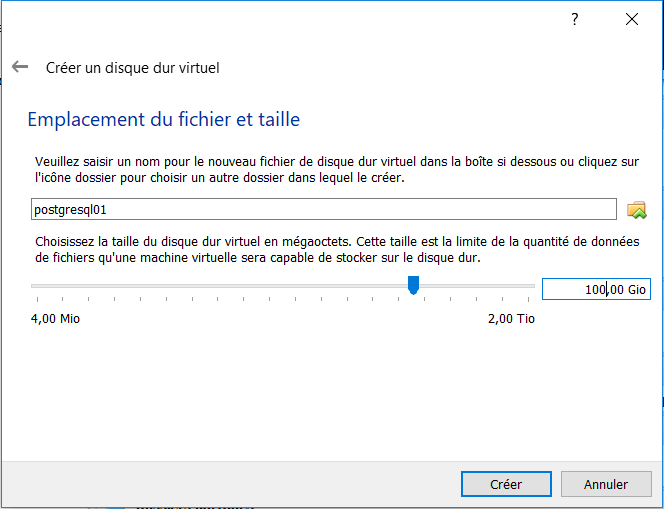Click the 'Choisissez la taille' description text
The height and width of the screenshot is (509, 664).
click(337, 249)
